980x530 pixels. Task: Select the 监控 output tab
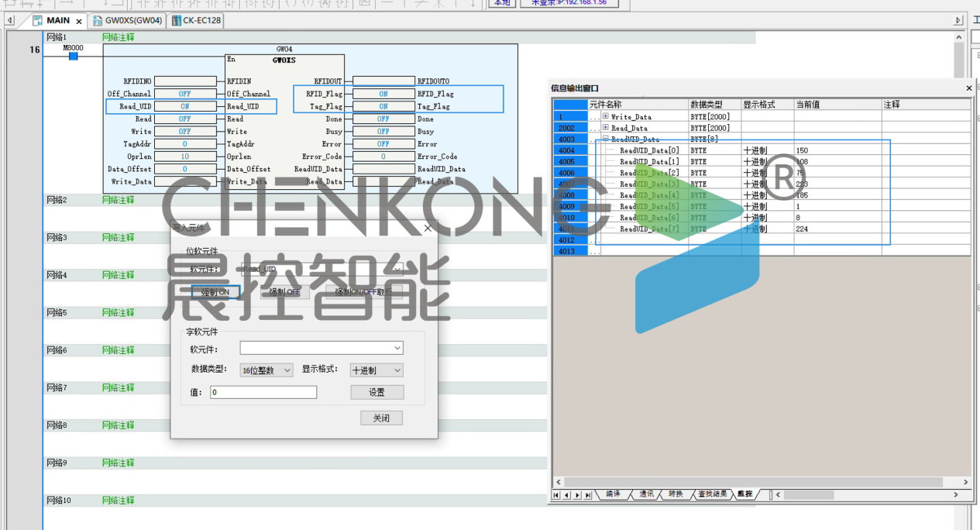[744, 494]
